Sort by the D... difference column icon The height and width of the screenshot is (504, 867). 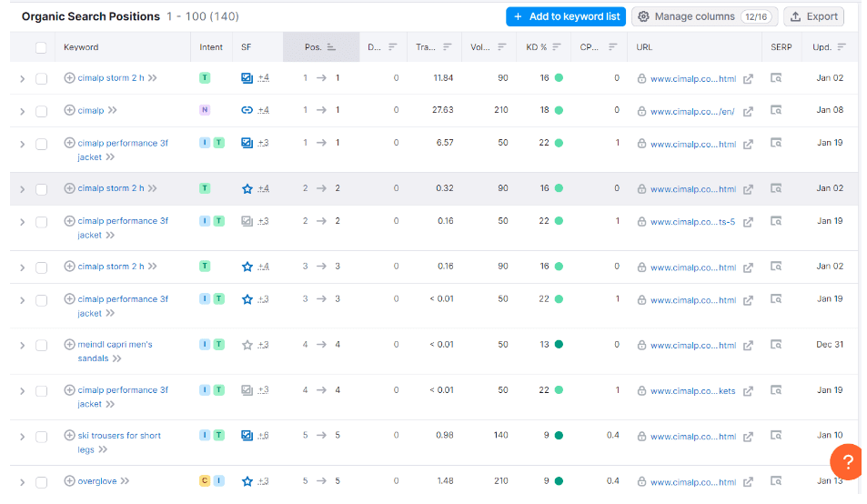coord(392,47)
